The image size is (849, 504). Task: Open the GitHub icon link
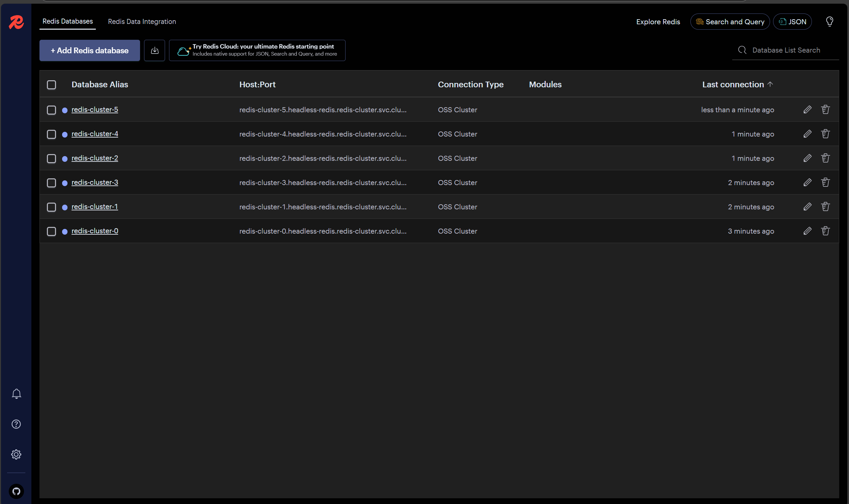(16, 491)
